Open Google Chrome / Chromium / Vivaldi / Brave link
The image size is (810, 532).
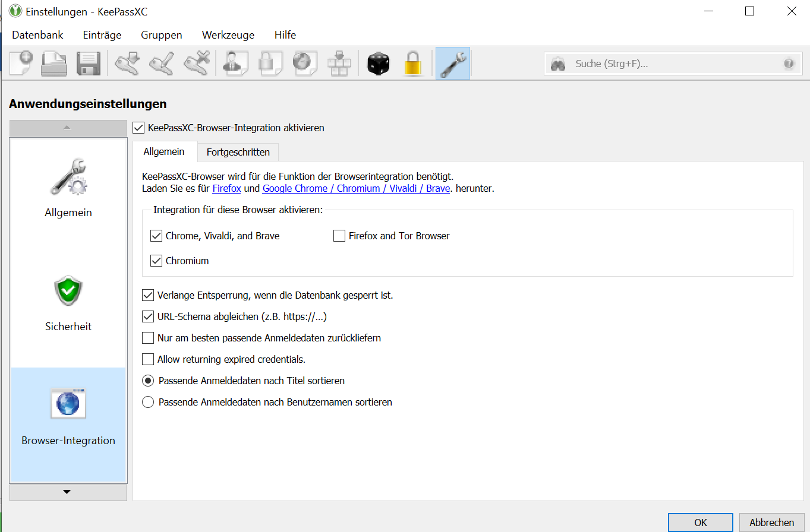[356, 189]
